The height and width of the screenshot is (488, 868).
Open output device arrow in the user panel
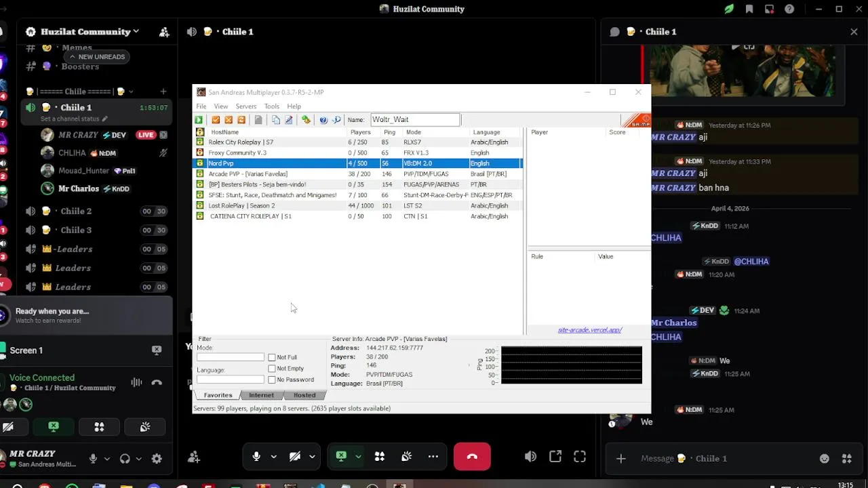(139, 459)
